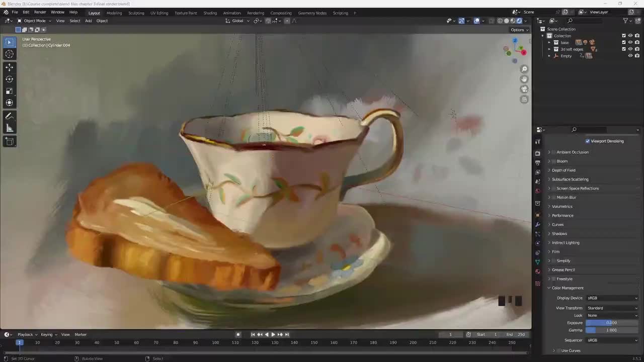Select the Annotate tool
Image resolution: width=644 pixels, height=362 pixels.
click(x=9, y=116)
